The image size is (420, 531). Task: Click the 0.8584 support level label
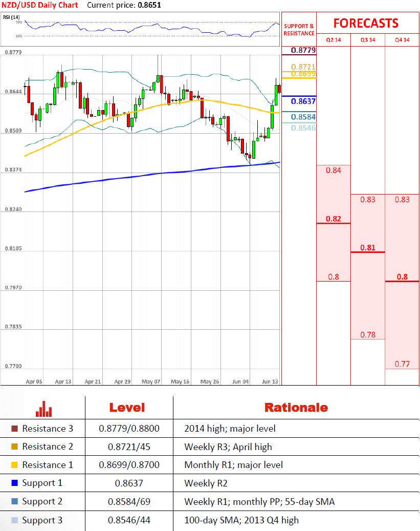303,117
